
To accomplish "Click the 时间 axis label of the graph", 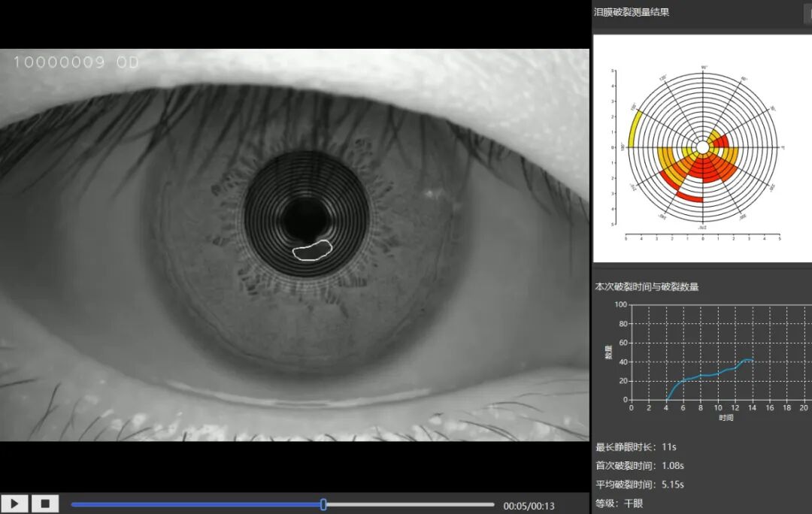I will point(726,418).
